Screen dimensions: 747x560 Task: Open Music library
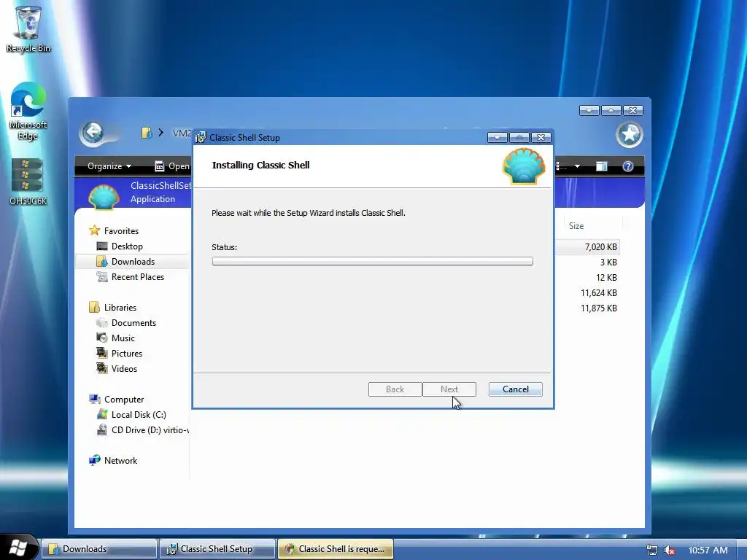point(123,338)
